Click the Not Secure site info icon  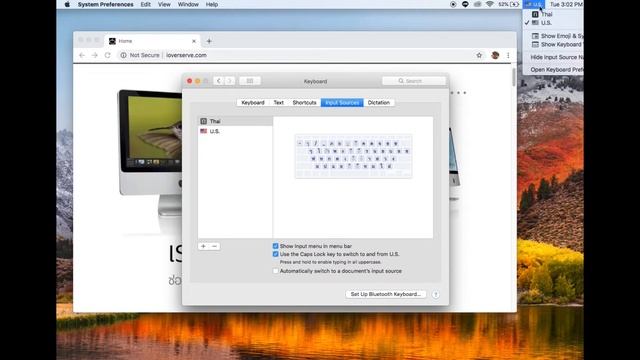pos(123,55)
